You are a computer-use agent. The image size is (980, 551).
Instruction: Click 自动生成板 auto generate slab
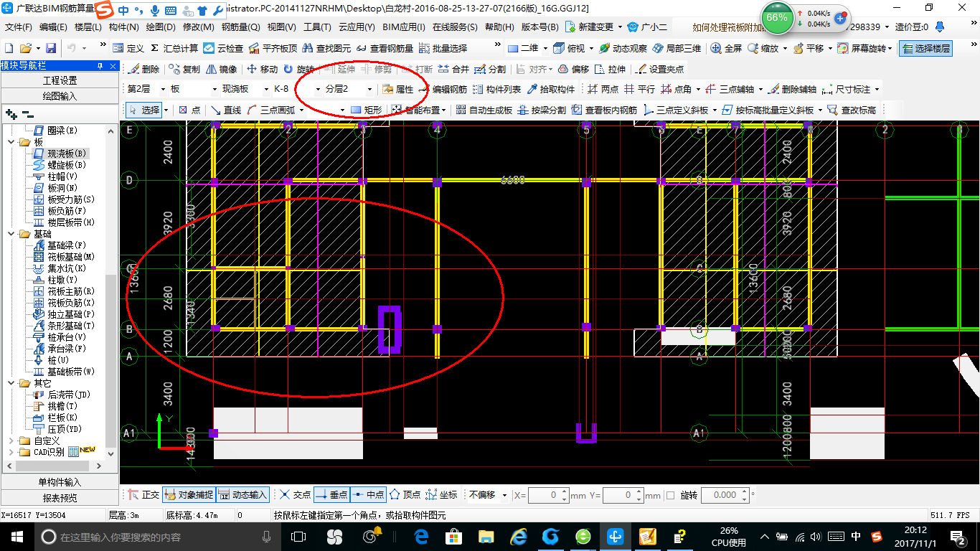(483, 110)
